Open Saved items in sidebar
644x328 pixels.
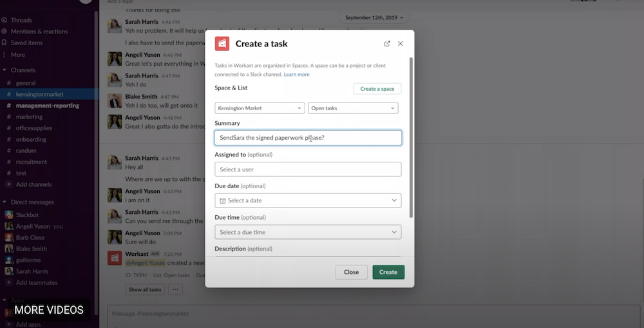pos(26,43)
